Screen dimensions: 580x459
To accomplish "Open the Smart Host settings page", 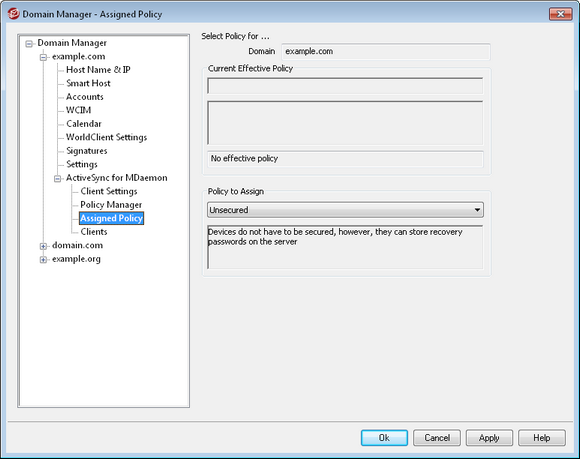I will pos(88,83).
